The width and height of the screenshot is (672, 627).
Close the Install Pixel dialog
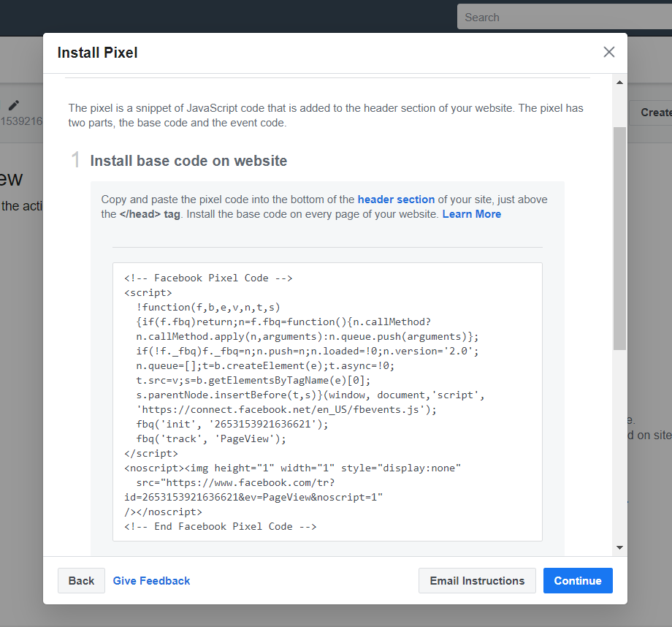click(x=608, y=53)
